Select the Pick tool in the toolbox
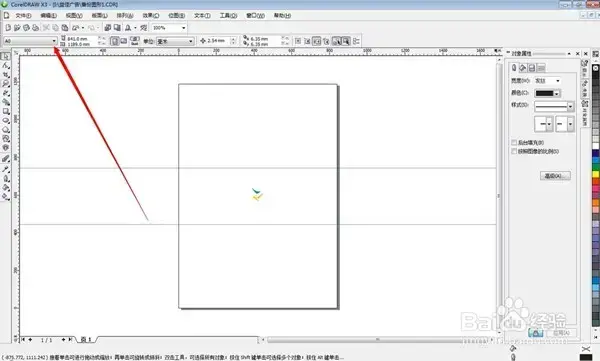 click(5, 56)
